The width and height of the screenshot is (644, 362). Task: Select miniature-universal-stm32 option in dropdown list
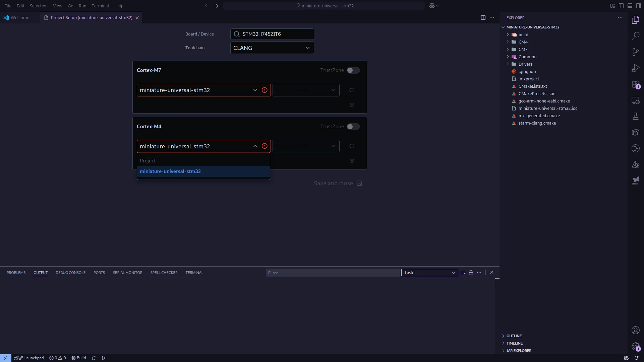[x=203, y=171]
